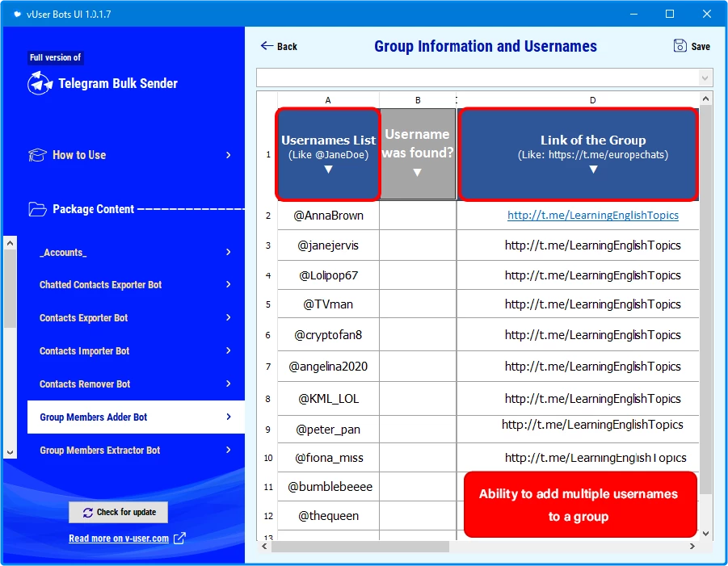Select group link cell in row 3
This screenshot has height=566, width=728.
coord(578,245)
